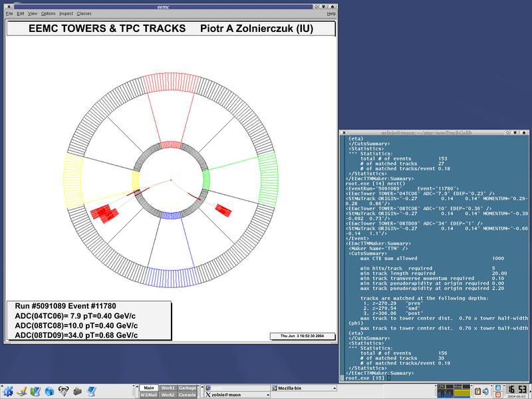Open the Edit menu in eemc window
Viewport: 532px width, 399px height.
coord(21,13)
